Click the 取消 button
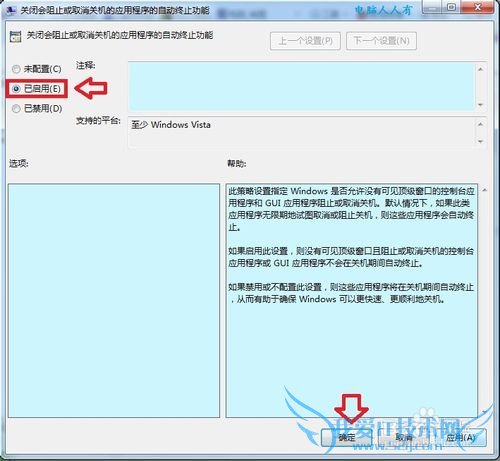This screenshot has height=461, width=500. pos(403,437)
